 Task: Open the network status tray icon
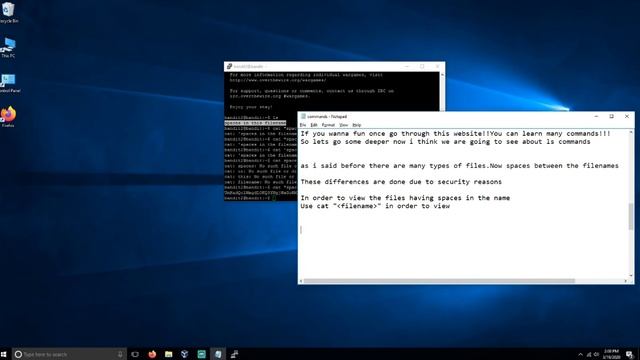pyautogui.click(x=589, y=354)
